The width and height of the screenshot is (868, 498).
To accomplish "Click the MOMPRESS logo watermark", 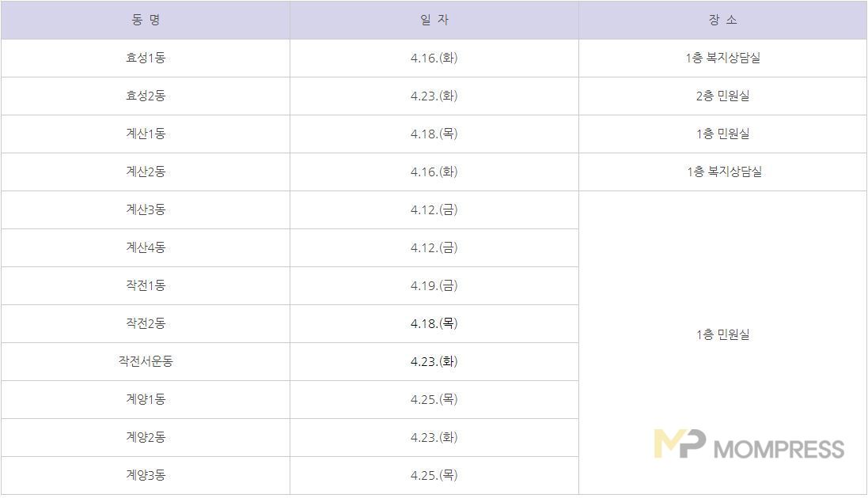I will (x=749, y=445).
